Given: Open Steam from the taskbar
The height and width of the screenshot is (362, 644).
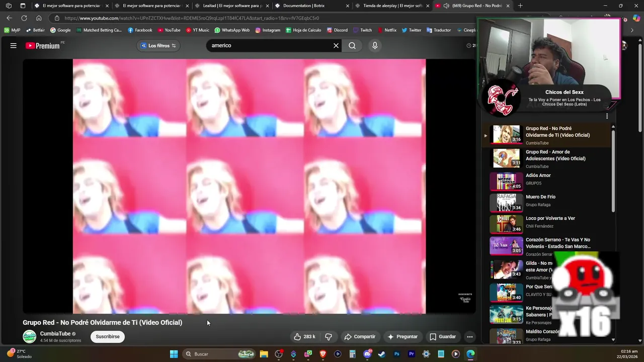Looking at the screenshot, I should point(382,354).
